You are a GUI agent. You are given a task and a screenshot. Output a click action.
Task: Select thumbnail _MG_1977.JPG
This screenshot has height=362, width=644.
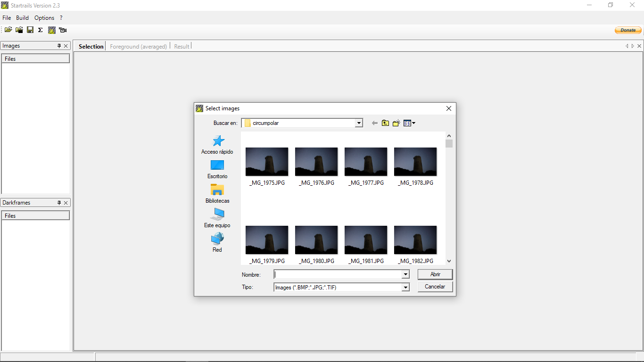tap(366, 166)
